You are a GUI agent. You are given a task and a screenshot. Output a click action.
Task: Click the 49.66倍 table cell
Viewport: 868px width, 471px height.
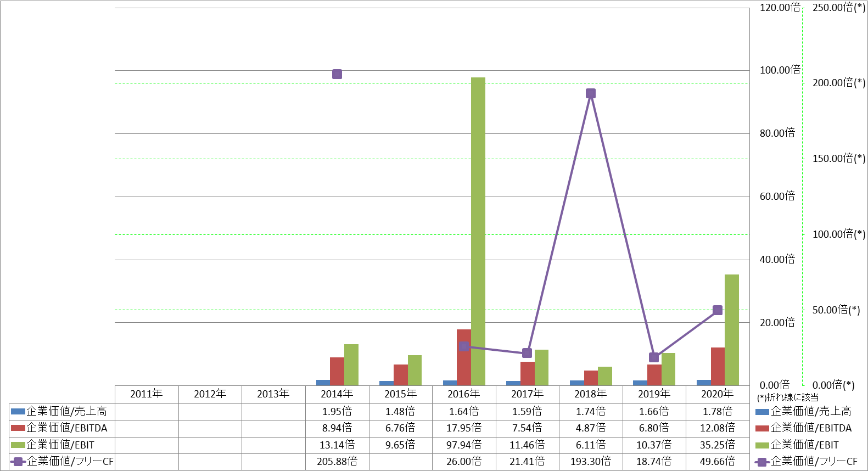(x=718, y=462)
